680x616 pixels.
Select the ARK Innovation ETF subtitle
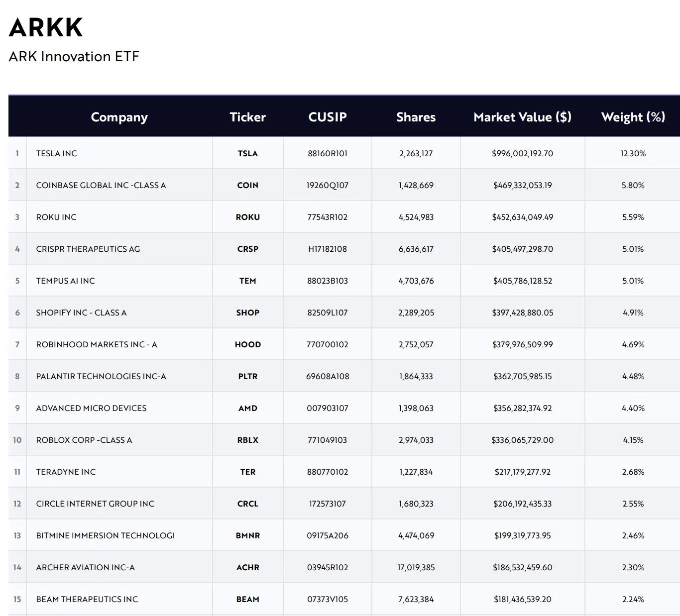coord(74,57)
